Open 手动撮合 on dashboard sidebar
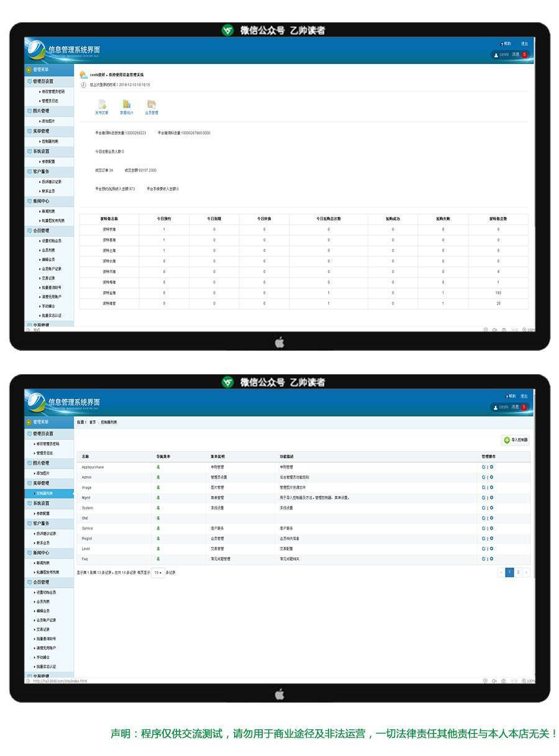Viewport: 559px width, 756px height. click(x=48, y=306)
